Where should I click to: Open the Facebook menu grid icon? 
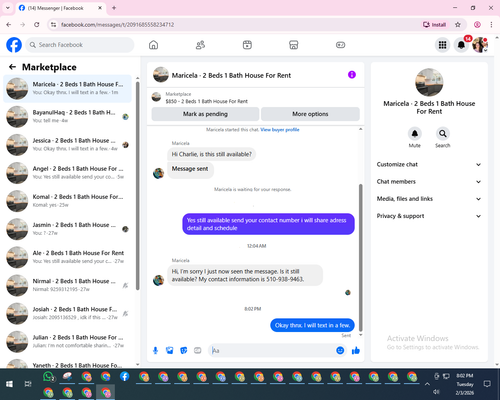[442, 45]
